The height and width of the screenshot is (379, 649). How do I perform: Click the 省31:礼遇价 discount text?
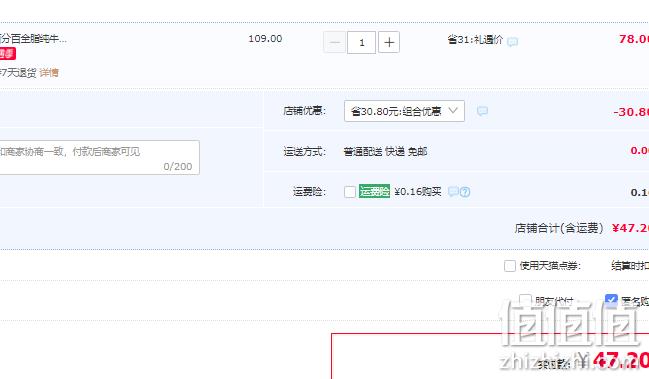tap(476, 40)
